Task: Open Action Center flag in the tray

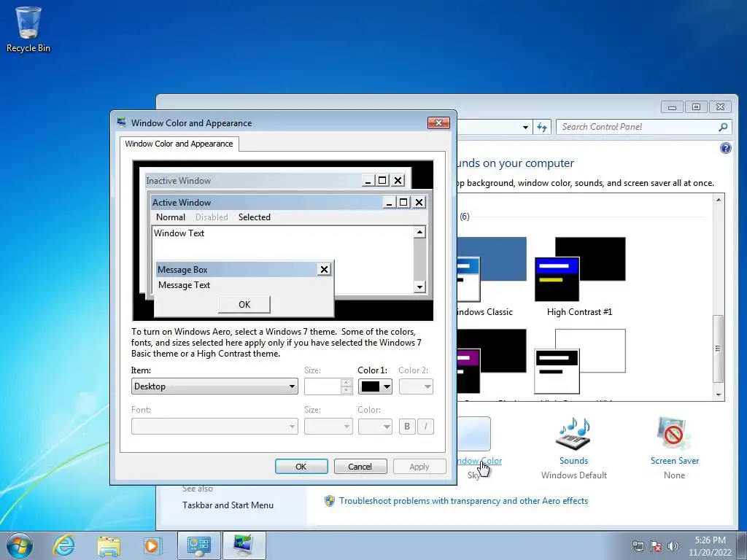Action: pos(656,546)
